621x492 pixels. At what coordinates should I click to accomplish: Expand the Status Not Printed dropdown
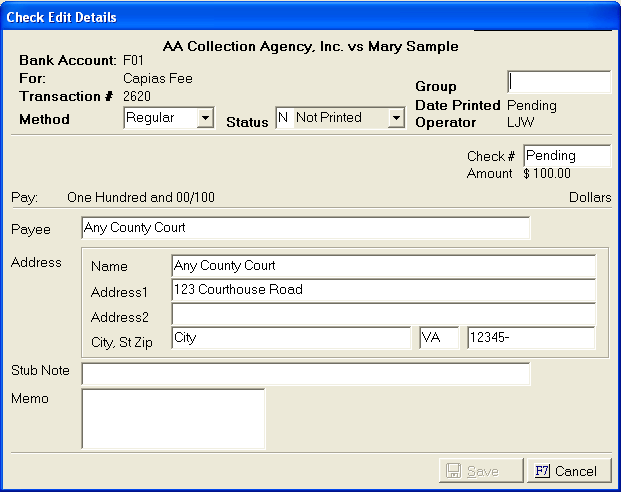click(x=396, y=118)
